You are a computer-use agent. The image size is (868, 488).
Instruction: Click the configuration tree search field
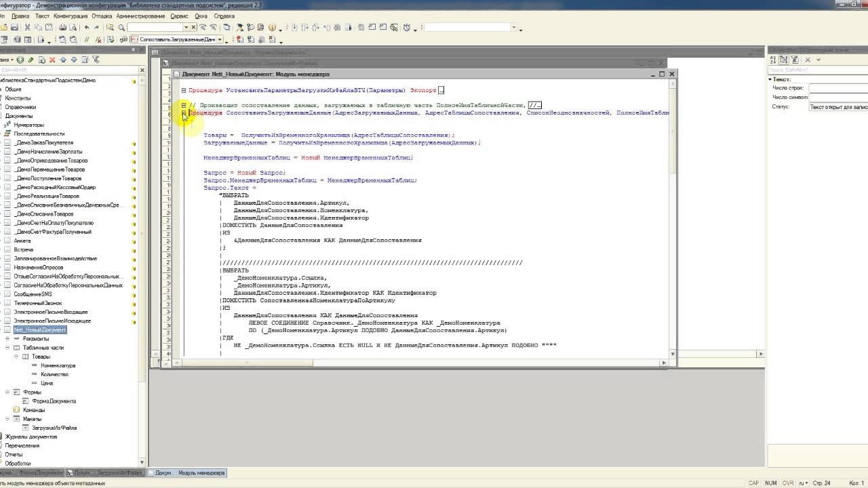[x=69, y=70]
